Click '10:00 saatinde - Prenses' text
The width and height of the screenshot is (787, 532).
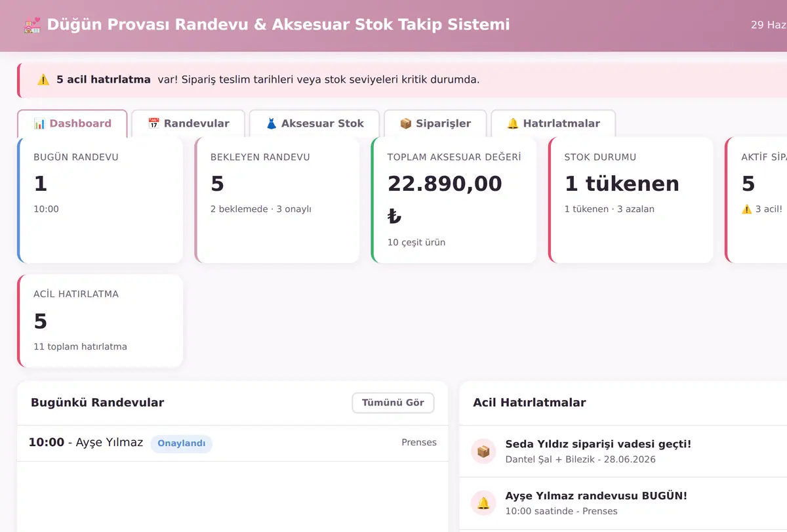coord(561,511)
